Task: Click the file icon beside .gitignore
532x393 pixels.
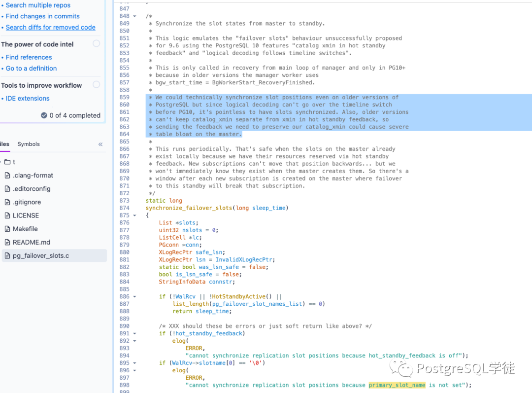Action: [7, 202]
